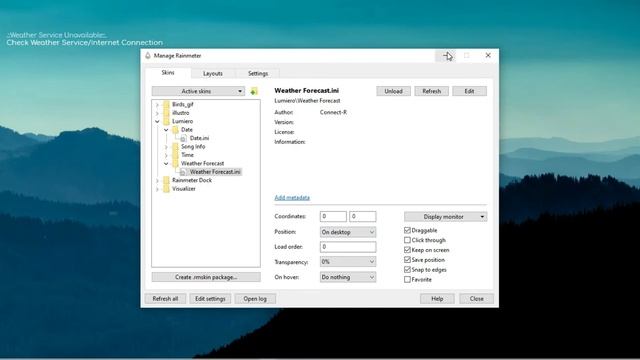Expand the Song Info tree node
The image size is (640, 360).
tap(166, 147)
